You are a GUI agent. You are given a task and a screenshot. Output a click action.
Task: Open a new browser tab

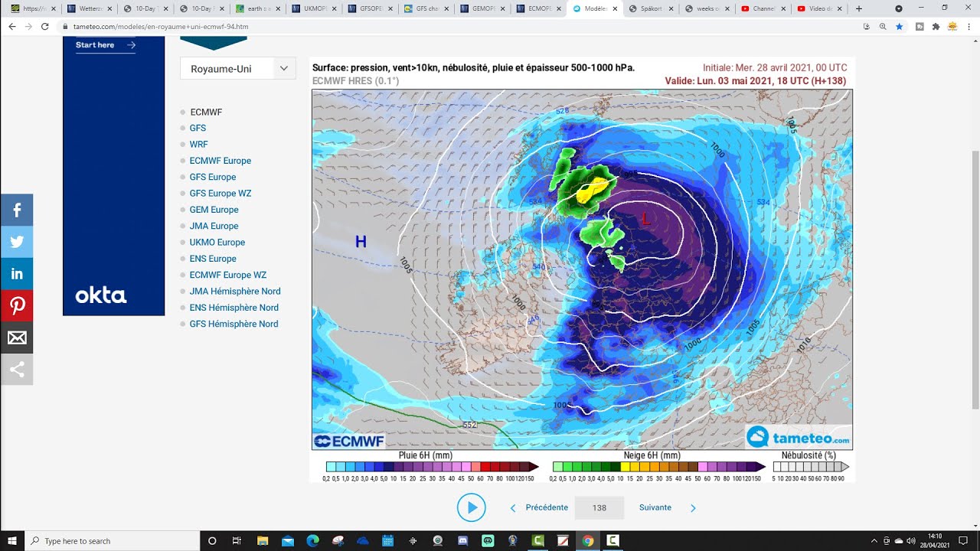tap(858, 8)
